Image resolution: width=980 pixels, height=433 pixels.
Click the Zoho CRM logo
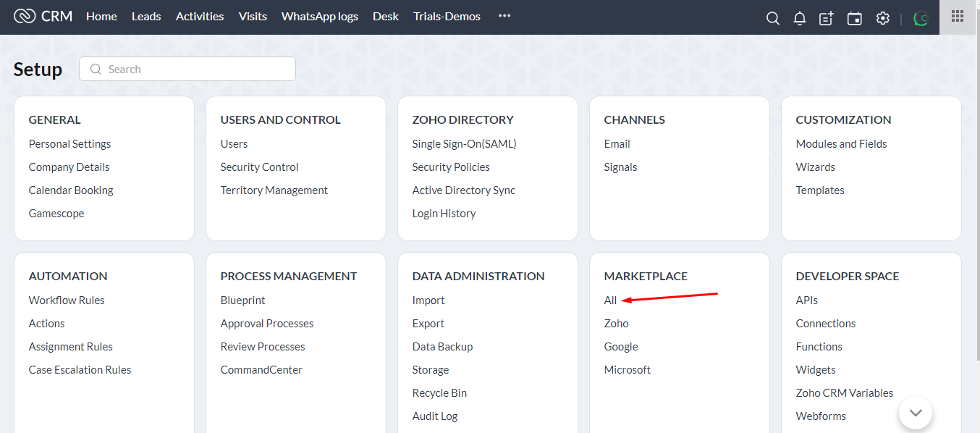(x=43, y=16)
